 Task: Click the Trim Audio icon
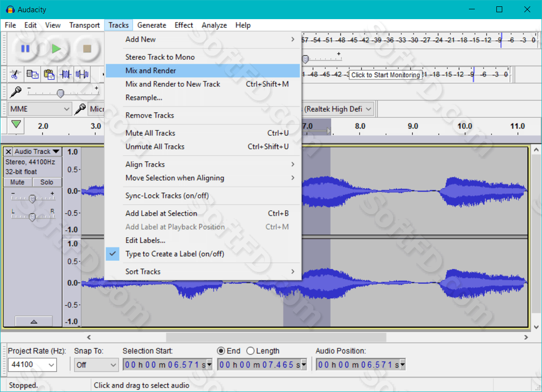click(x=65, y=74)
